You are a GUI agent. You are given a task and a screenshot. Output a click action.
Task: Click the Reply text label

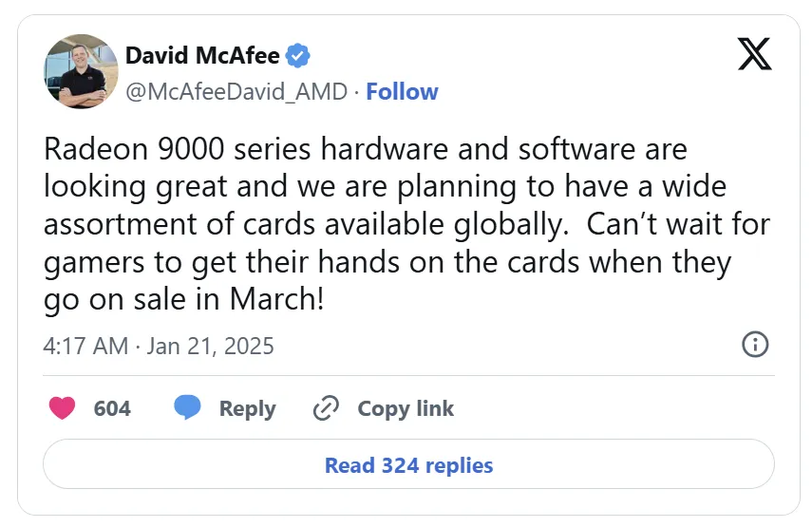coord(248,409)
